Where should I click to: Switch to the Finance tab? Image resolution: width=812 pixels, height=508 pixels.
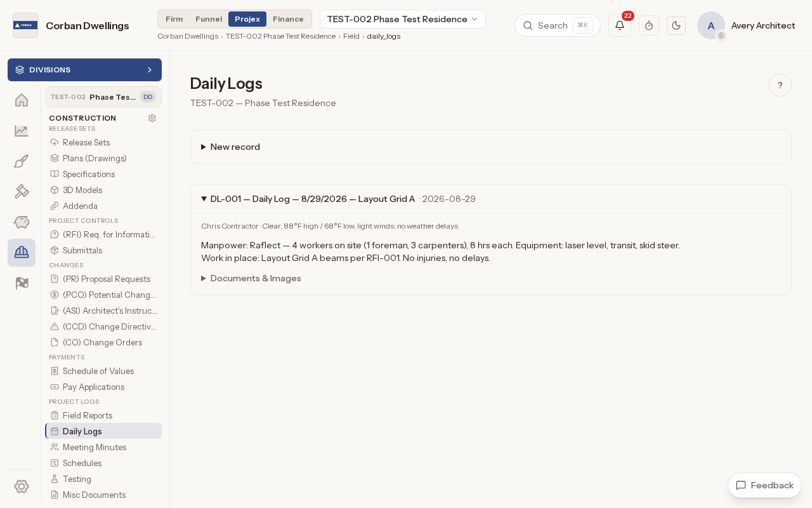pyautogui.click(x=288, y=19)
